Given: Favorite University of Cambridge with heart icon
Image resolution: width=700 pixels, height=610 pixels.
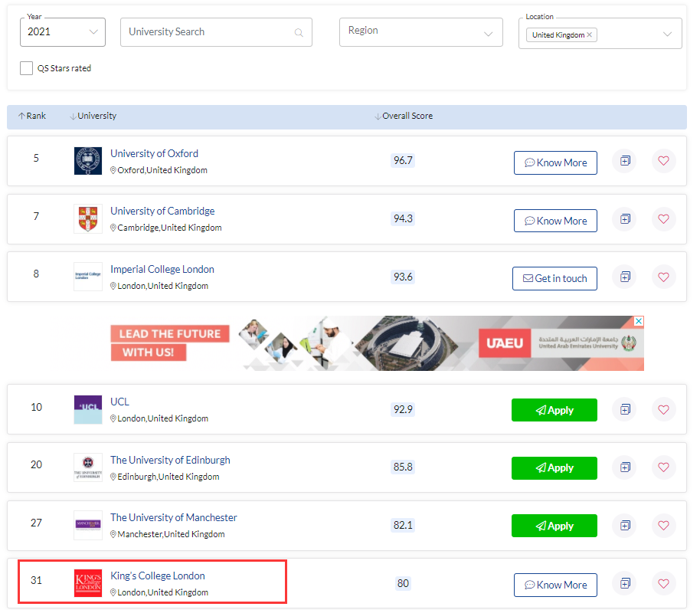Looking at the screenshot, I should pyautogui.click(x=663, y=219).
